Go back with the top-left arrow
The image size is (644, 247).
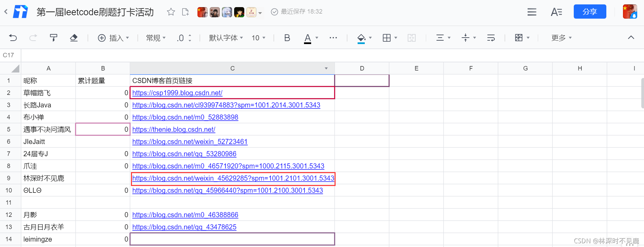coord(6,12)
